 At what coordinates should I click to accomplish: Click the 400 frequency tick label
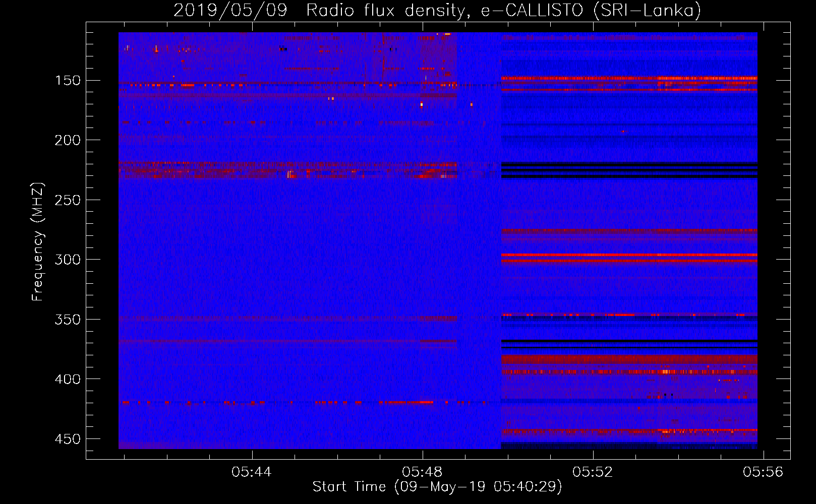68,379
